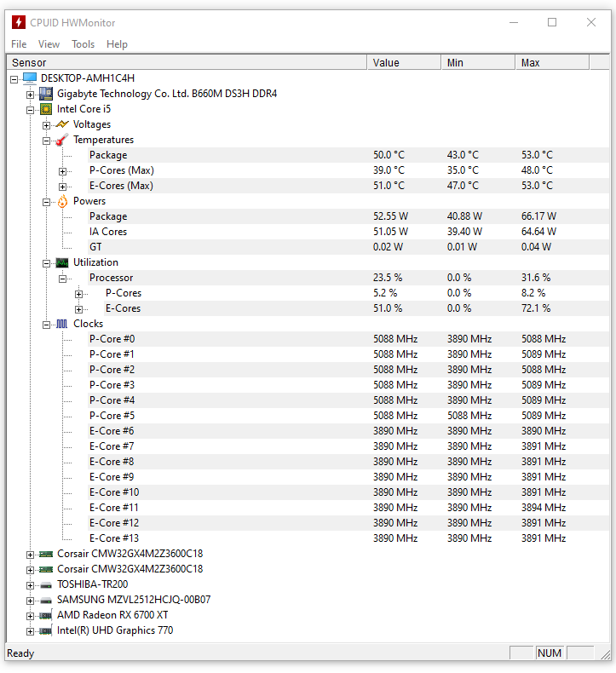Click the Utilization chart icon

[x=62, y=262]
